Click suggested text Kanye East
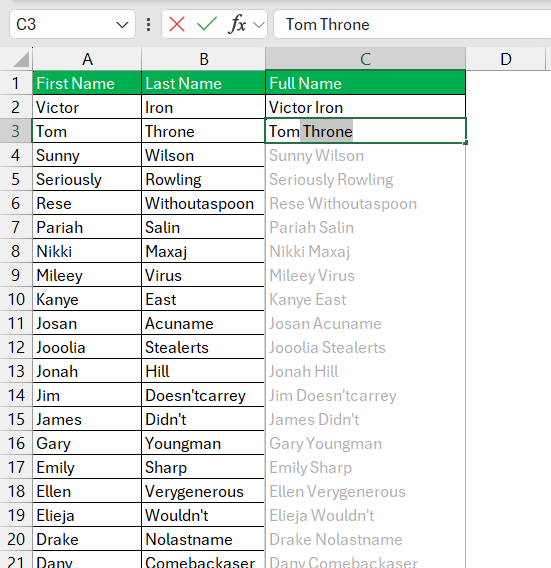The image size is (551, 568). (x=308, y=300)
